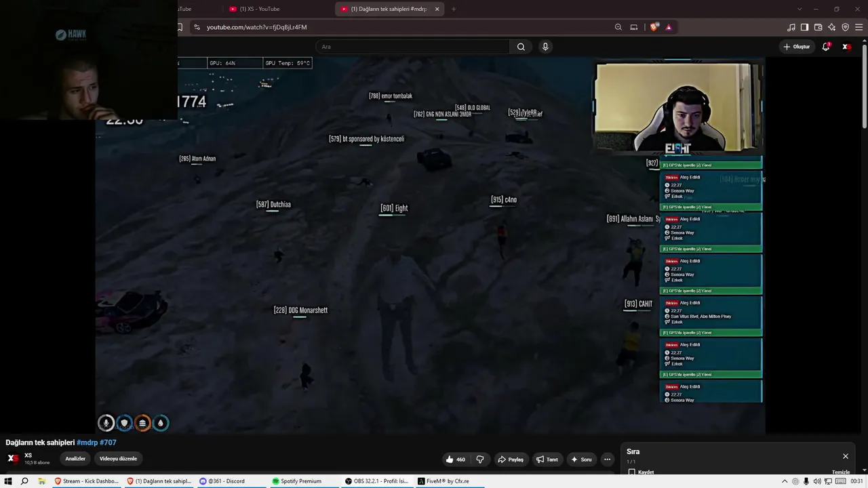Click the taskbar clock showing 00:31
The height and width of the screenshot is (488, 868).
point(856,481)
